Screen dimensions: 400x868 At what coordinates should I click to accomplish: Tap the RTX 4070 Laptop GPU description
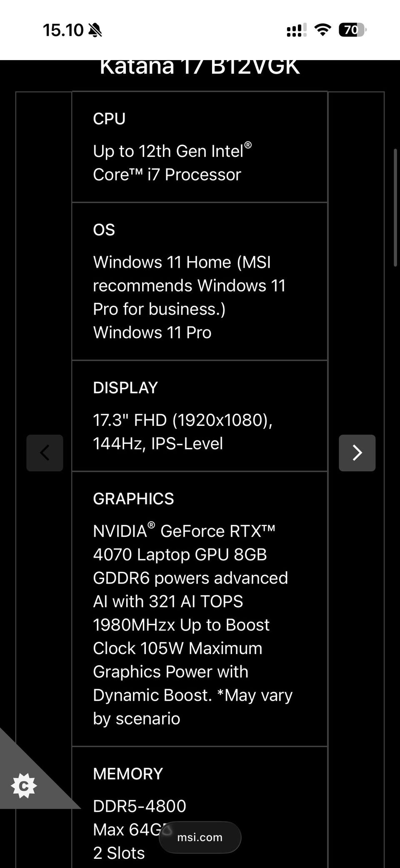[x=190, y=624]
